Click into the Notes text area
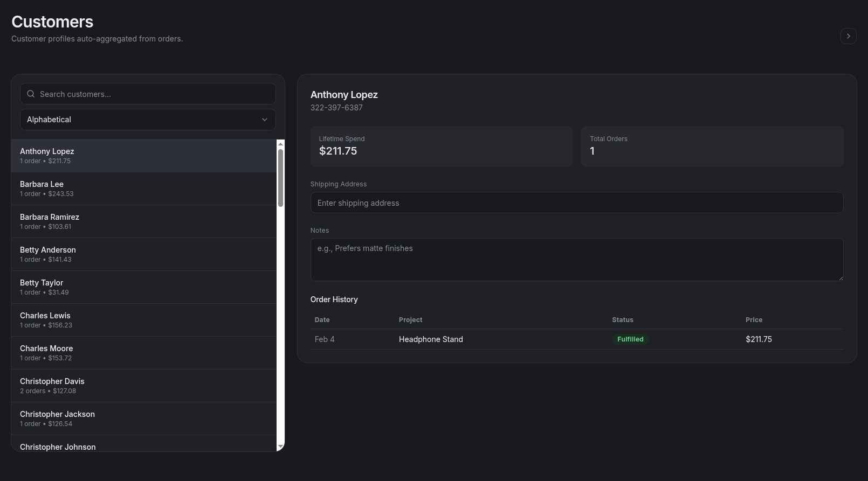Image resolution: width=868 pixels, height=481 pixels. coord(576,259)
